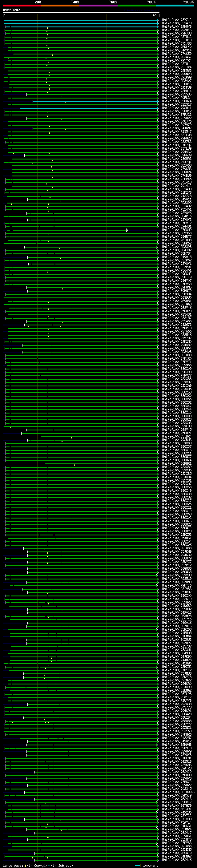Click the white query sequence bar

(x=81, y=13)
